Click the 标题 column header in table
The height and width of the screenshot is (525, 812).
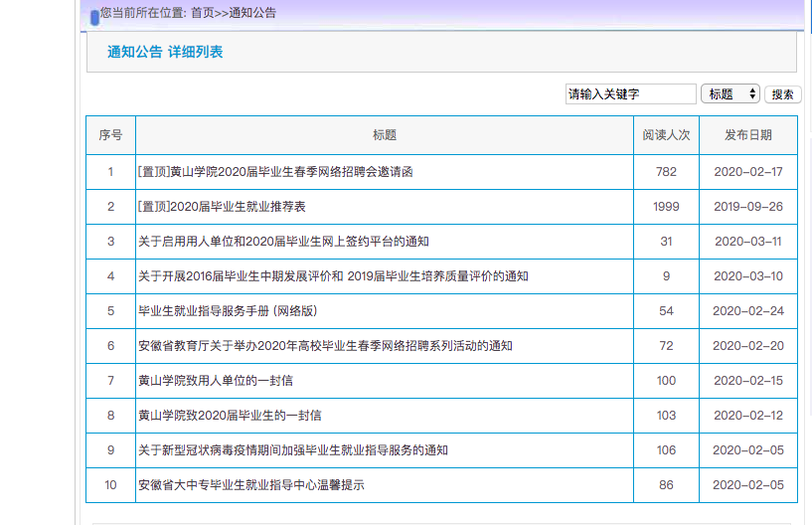pos(385,135)
